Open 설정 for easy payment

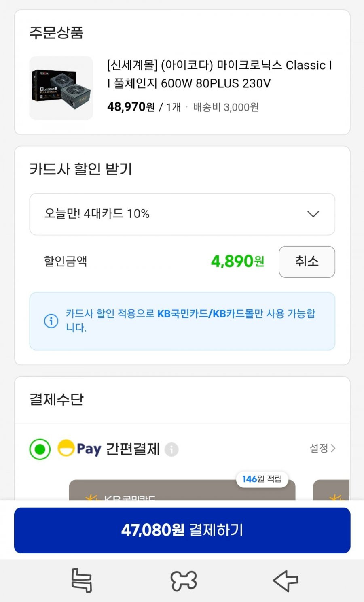click(322, 448)
